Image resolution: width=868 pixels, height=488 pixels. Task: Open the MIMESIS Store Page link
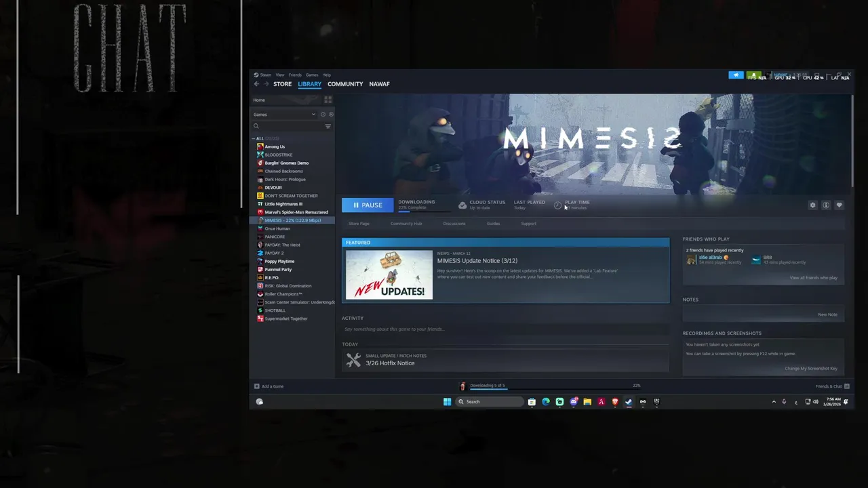point(359,224)
